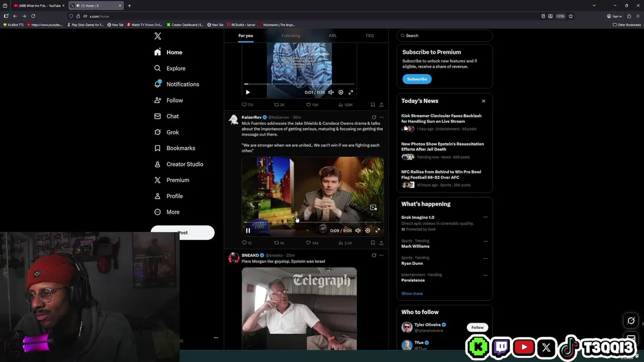Bookmark the KaizerRev post
The image size is (644, 362).
click(x=373, y=243)
